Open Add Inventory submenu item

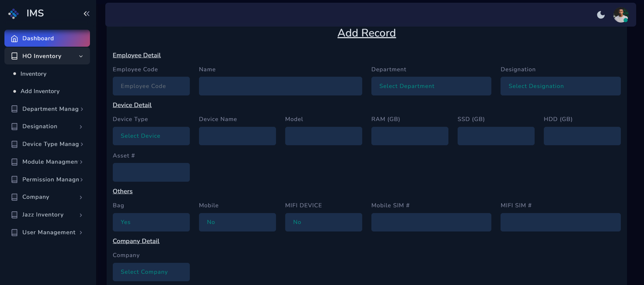coord(40,91)
